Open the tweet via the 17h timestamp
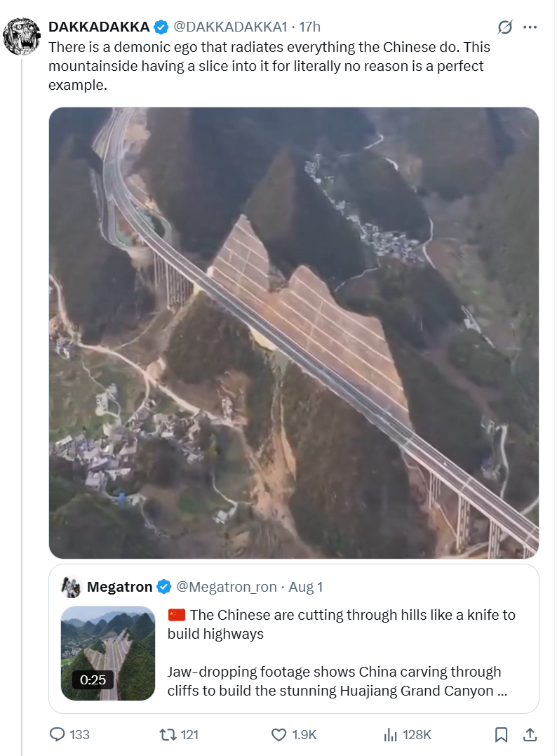The image size is (557, 756). click(309, 27)
